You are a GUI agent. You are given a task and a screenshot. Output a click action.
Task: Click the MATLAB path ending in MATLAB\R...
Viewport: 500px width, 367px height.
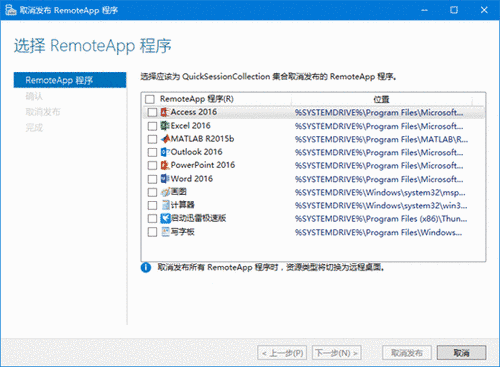click(x=381, y=139)
